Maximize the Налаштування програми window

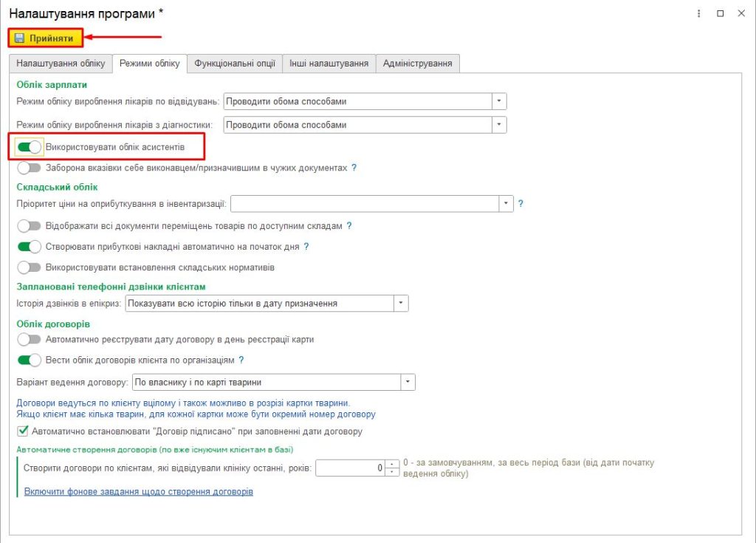(x=721, y=13)
